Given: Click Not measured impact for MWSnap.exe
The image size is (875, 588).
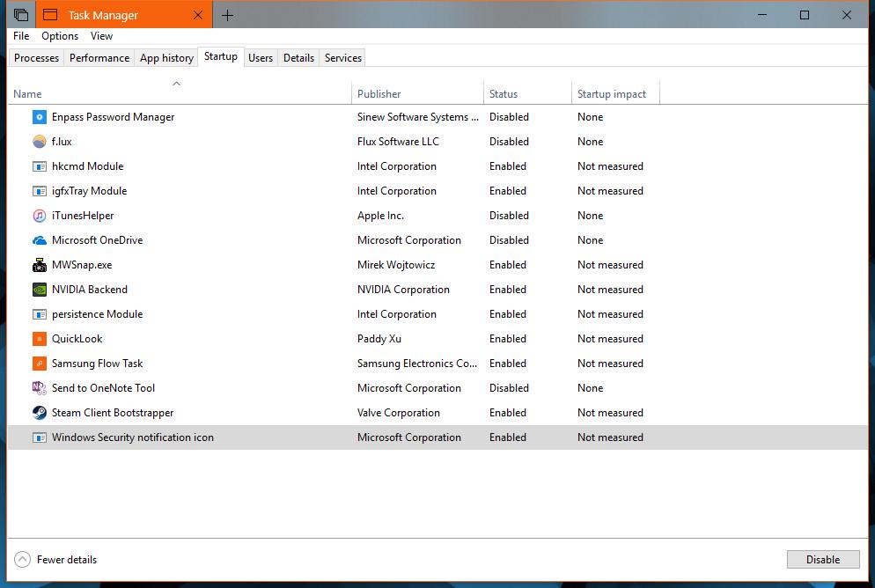Looking at the screenshot, I should tap(611, 265).
